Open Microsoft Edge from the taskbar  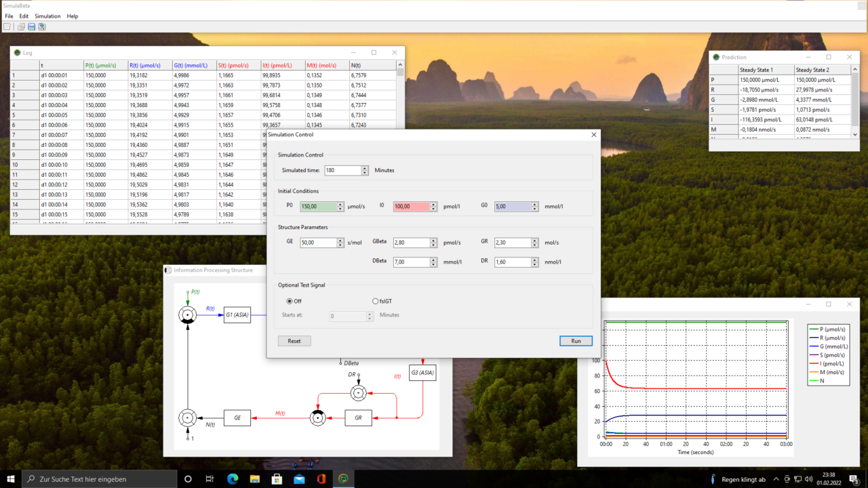click(233, 479)
